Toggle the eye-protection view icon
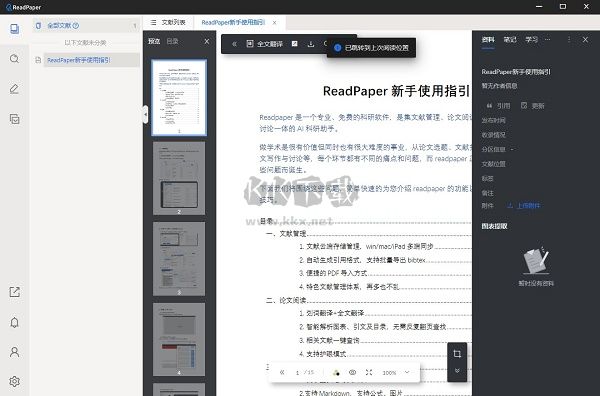Screen dimensions: 600x396 tap(352, 373)
